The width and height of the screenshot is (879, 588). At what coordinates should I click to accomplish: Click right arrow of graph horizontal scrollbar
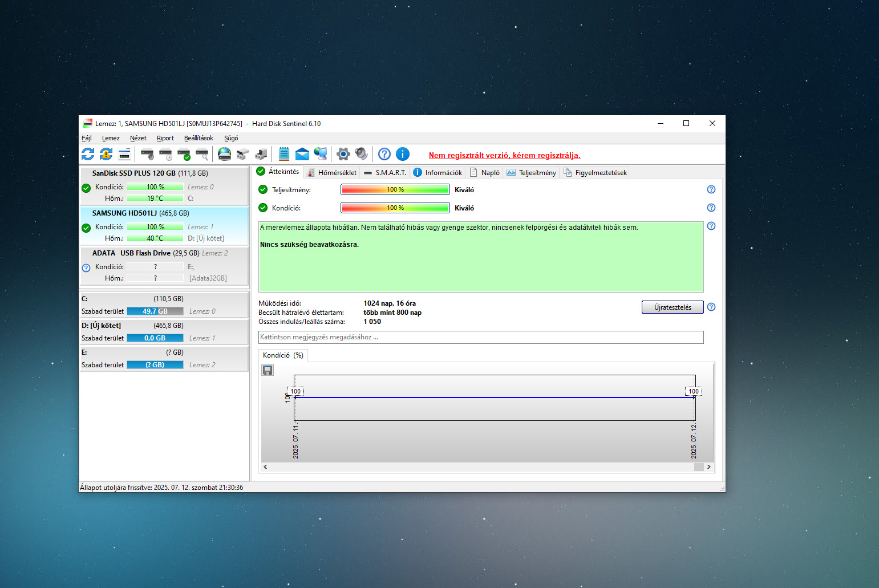point(709,467)
